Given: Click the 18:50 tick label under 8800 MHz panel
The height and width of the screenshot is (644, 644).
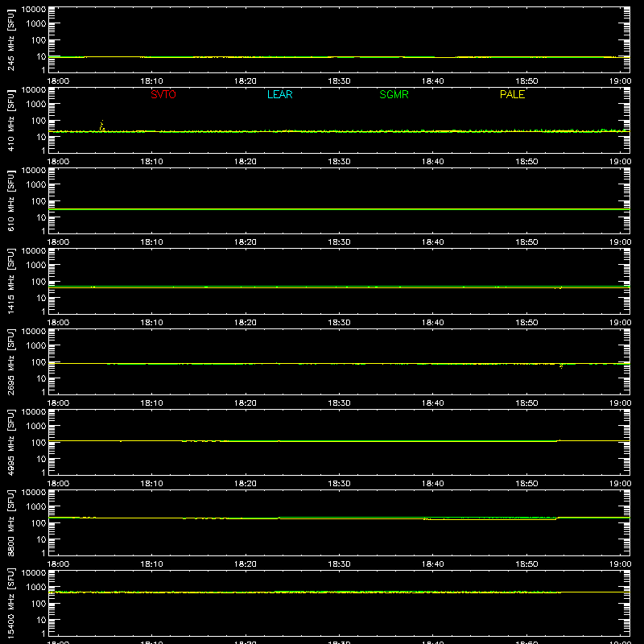Looking at the screenshot, I should tap(526, 564).
